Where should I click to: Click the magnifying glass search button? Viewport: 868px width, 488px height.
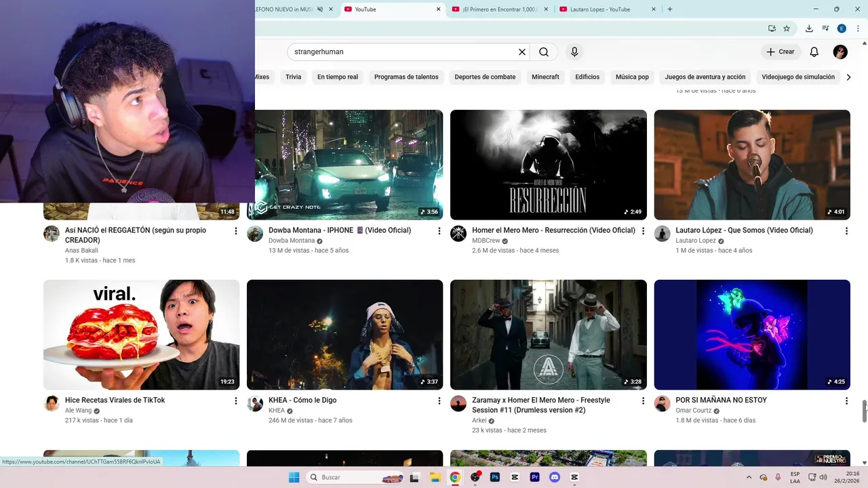544,52
